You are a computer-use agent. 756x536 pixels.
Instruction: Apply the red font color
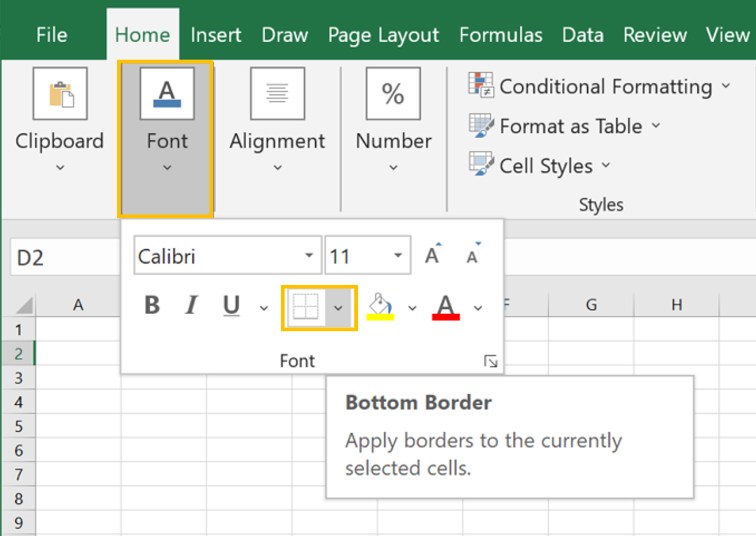pyautogui.click(x=445, y=307)
